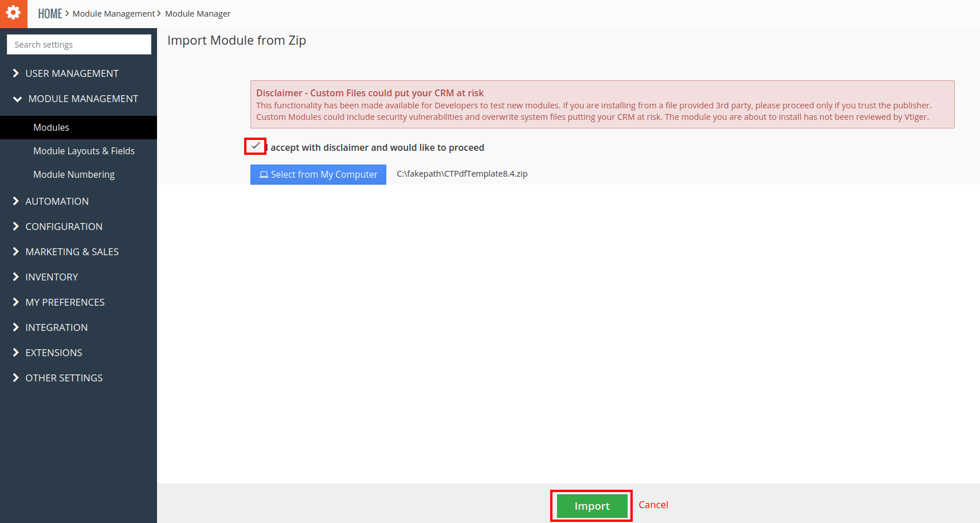Tick the accept disclaimer checkbox

tap(255, 146)
